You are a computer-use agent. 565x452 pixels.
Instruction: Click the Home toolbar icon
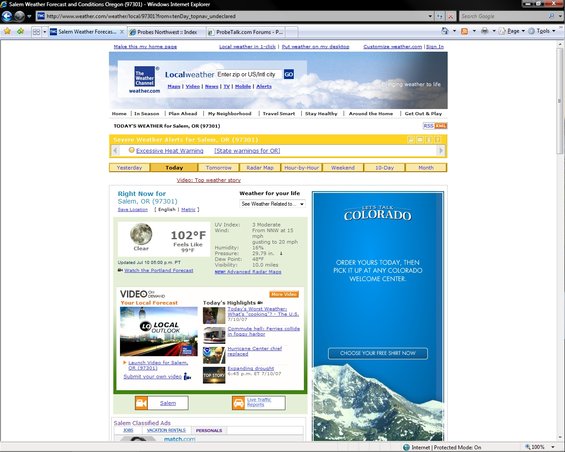click(445, 31)
